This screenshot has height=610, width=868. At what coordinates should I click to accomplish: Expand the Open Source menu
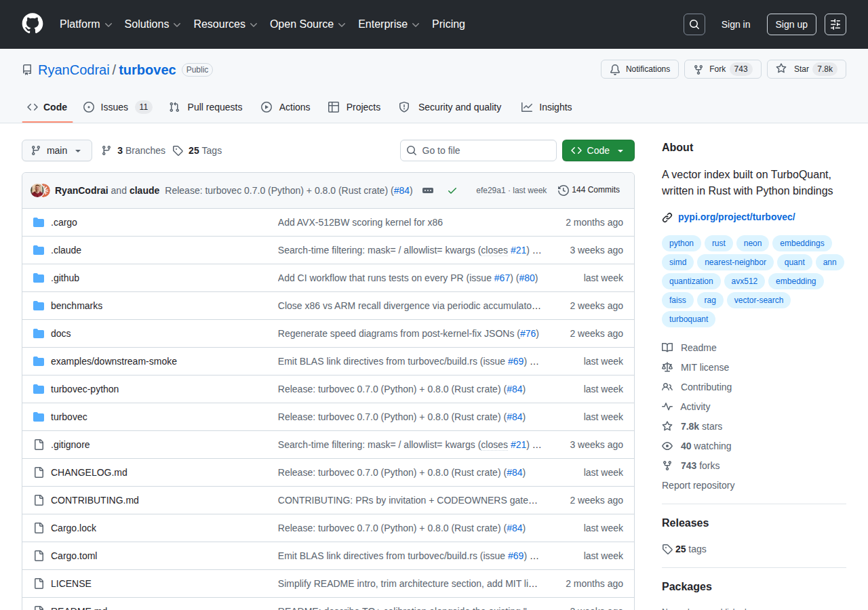pyautogui.click(x=308, y=24)
